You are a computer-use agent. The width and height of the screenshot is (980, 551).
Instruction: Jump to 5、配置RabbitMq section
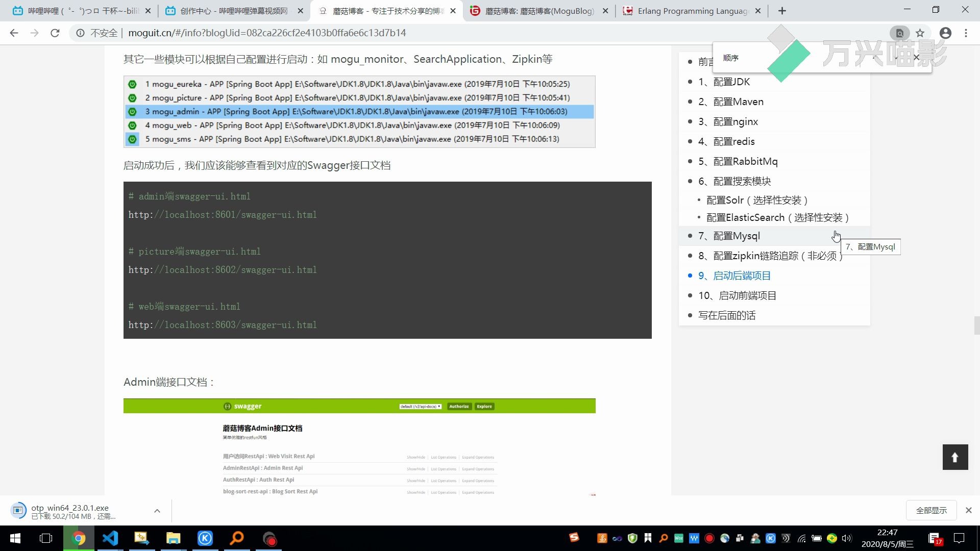click(738, 161)
